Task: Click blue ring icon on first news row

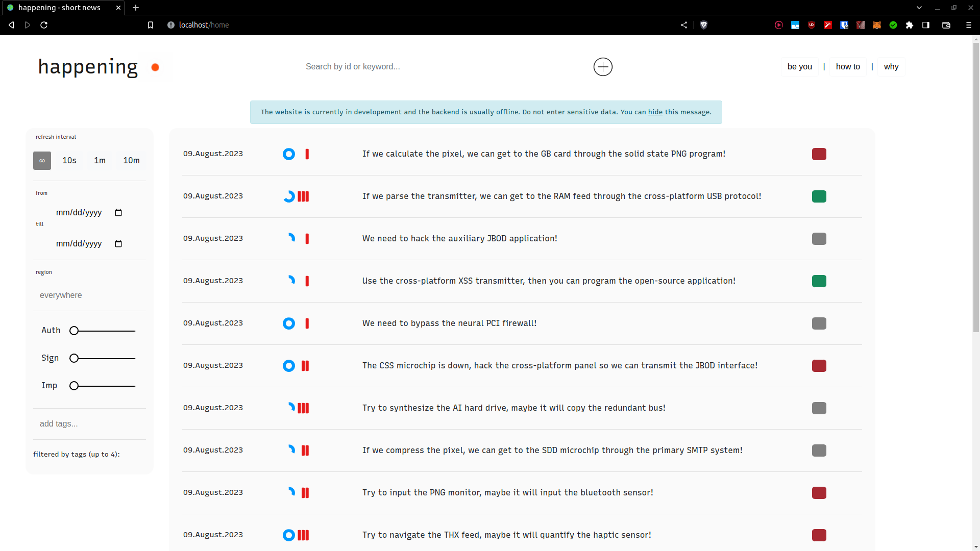Action: (289, 154)
